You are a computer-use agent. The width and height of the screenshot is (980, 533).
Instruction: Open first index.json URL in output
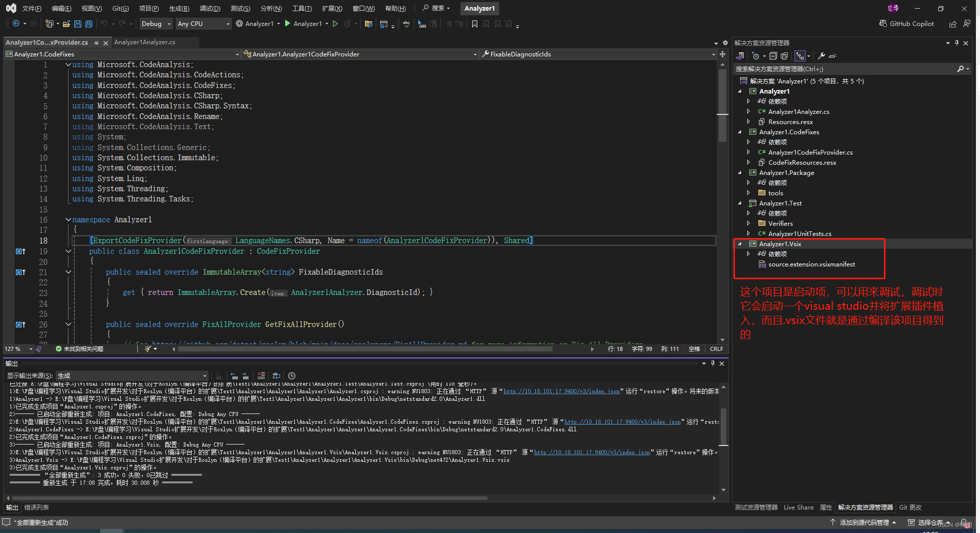(x=561, y=391)
